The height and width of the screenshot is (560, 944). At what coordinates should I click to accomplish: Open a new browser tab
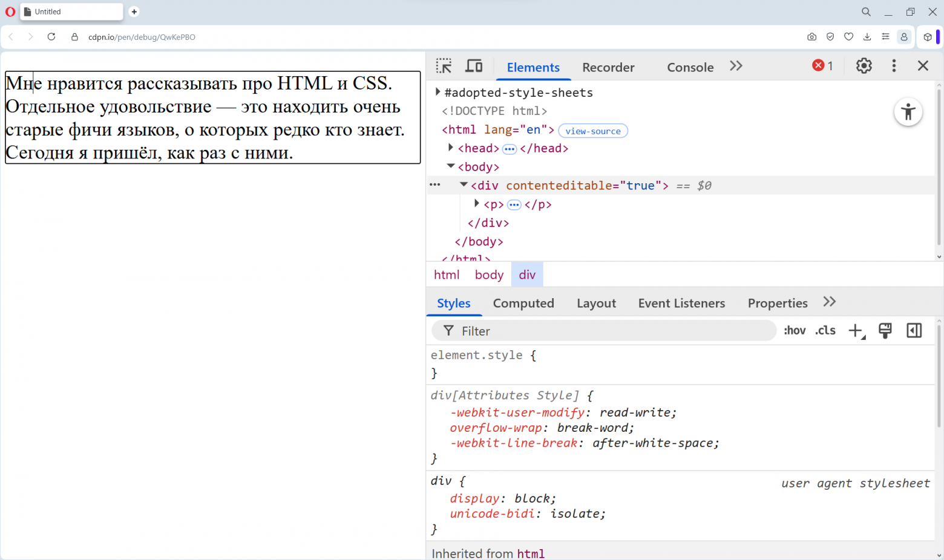(x=134, y=11)
